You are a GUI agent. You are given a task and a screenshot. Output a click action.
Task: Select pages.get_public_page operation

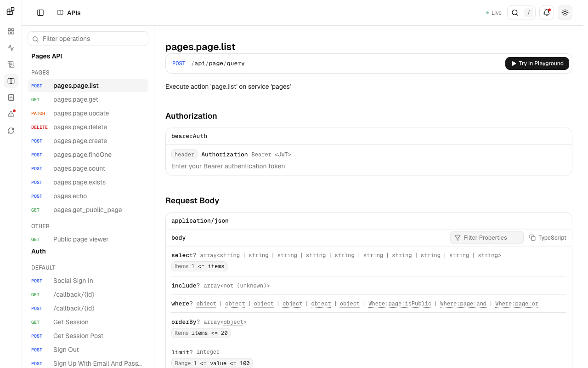88,210
